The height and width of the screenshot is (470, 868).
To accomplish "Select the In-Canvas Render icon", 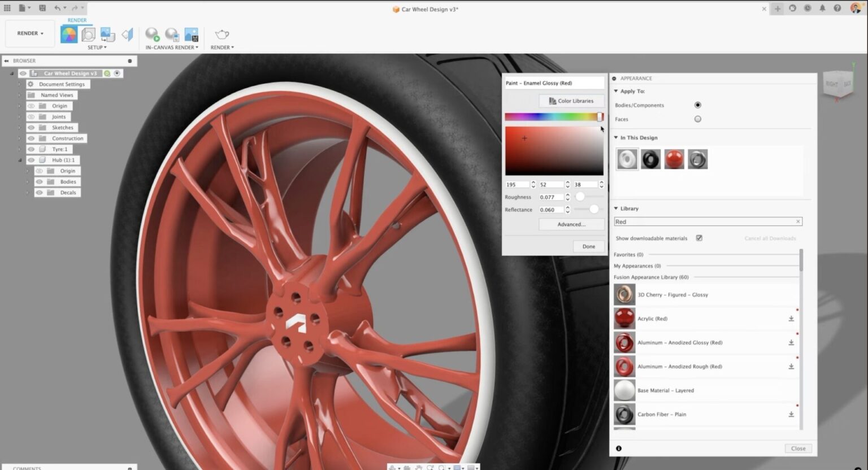I will [151, 34].
